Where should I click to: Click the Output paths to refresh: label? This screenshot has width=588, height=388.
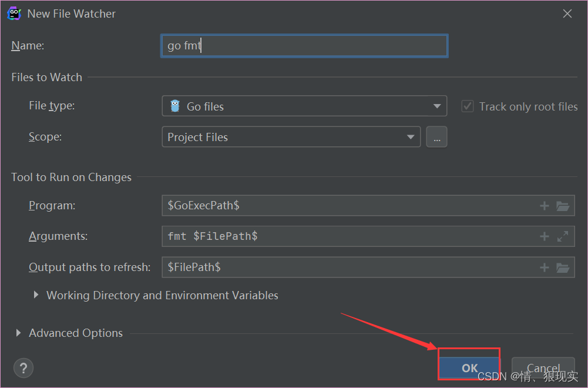click(90, 267)
